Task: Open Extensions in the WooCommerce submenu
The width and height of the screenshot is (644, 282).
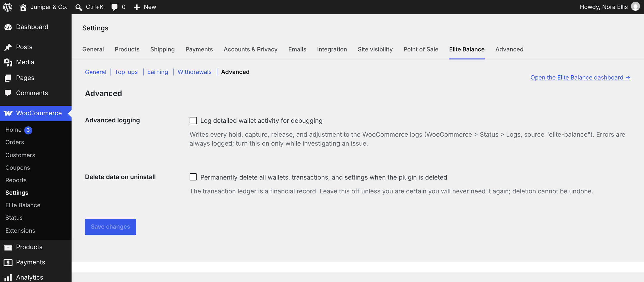Action: (20, 230)
